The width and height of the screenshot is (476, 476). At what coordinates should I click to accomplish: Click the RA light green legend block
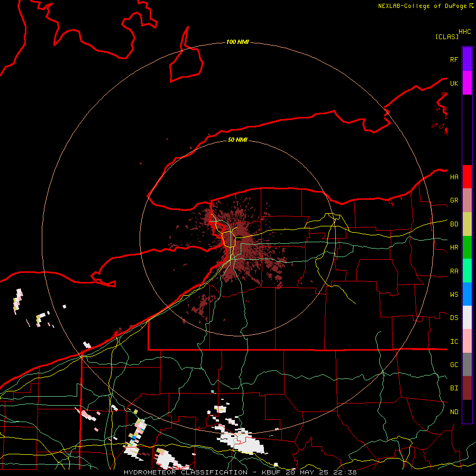pos(467,271)
